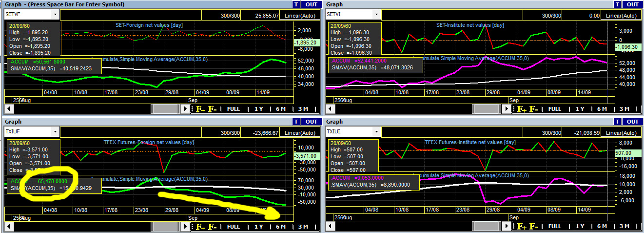
Task: Click the 507.00 price label on the TXIUI axis
Action: tap(628, 152)
